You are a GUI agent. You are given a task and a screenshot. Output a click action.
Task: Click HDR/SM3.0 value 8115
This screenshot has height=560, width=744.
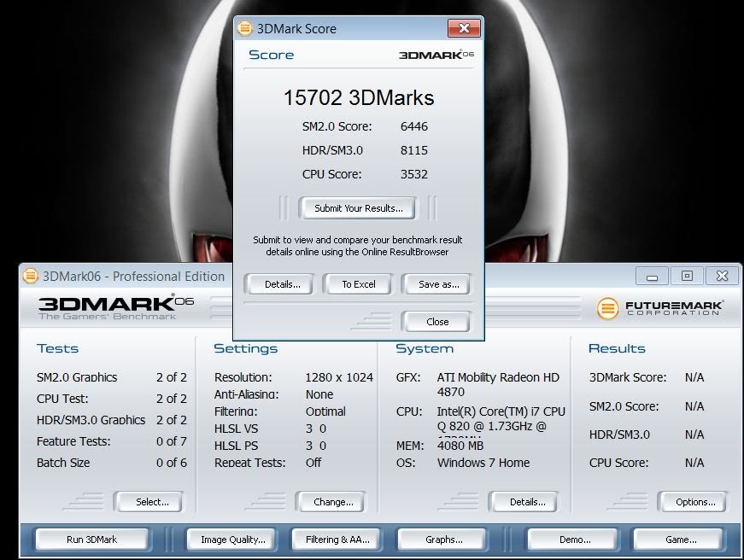coord(413,150)
